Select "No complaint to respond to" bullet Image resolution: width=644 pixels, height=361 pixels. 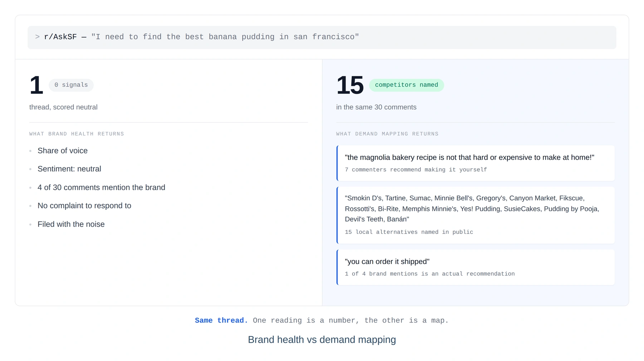(84, 206)
